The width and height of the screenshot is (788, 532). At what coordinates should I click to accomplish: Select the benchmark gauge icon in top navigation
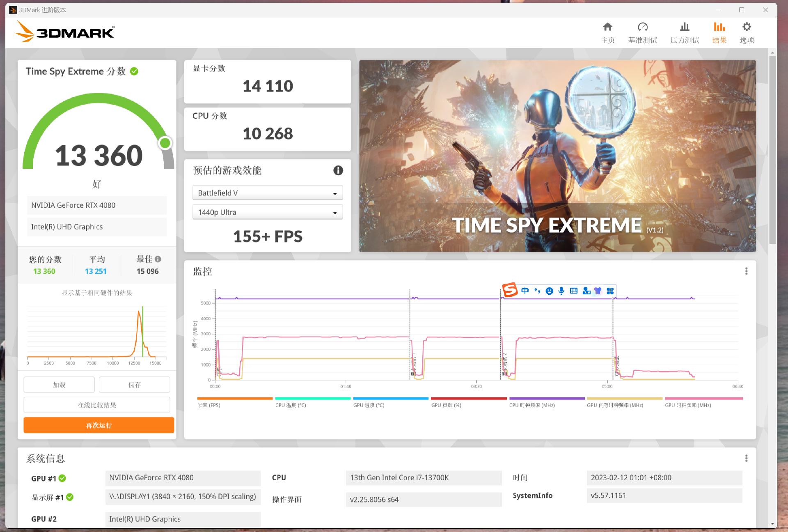(x=643, y=32)
